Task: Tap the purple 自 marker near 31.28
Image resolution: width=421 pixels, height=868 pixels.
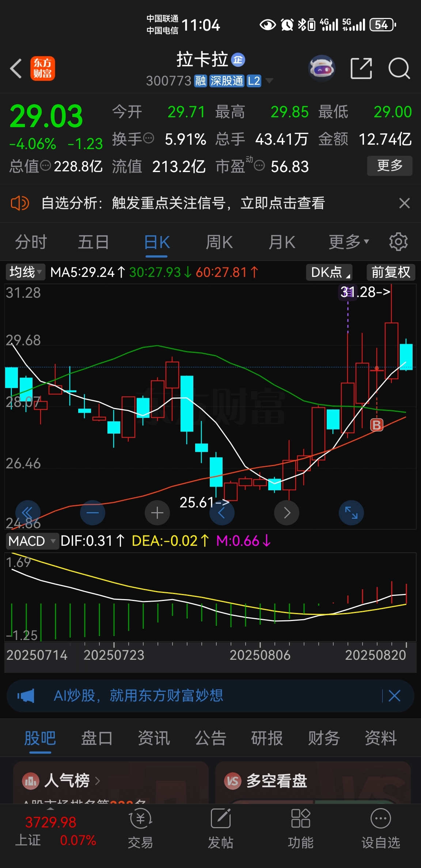Action: pyautogui.click(x=348, y=292)
